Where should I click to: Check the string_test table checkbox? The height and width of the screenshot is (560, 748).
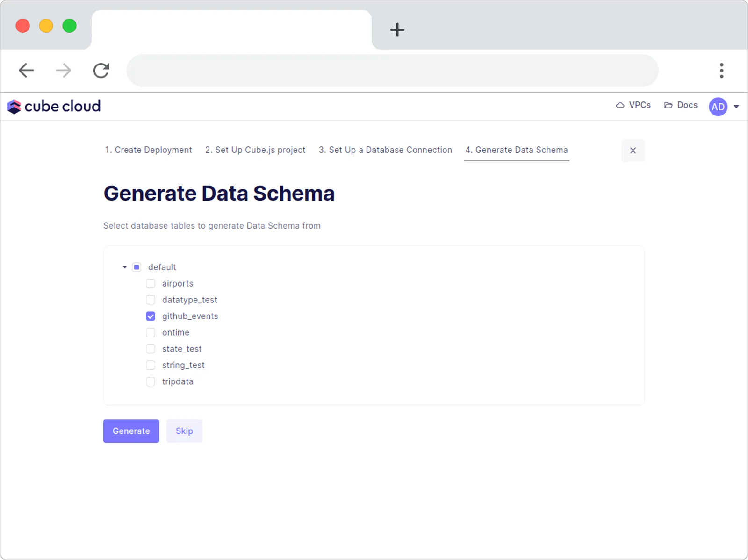[x=151, y=366]
